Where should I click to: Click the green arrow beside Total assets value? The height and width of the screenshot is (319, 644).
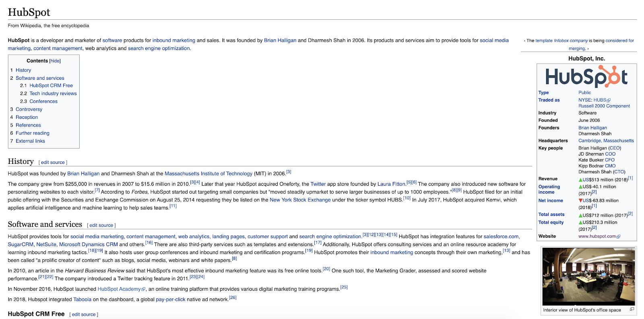pos(580,215)
